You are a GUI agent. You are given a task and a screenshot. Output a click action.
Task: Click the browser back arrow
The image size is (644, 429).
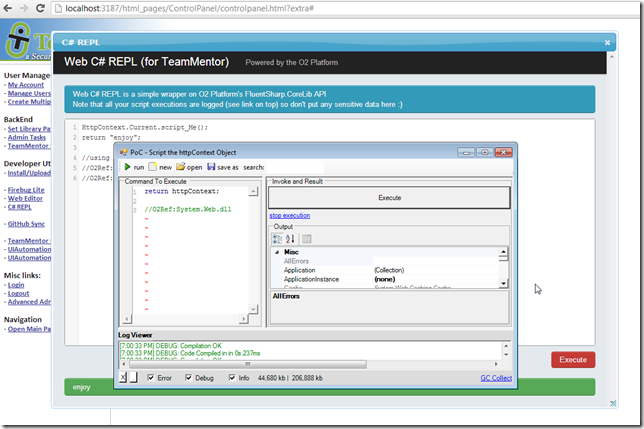click(7, 8)
